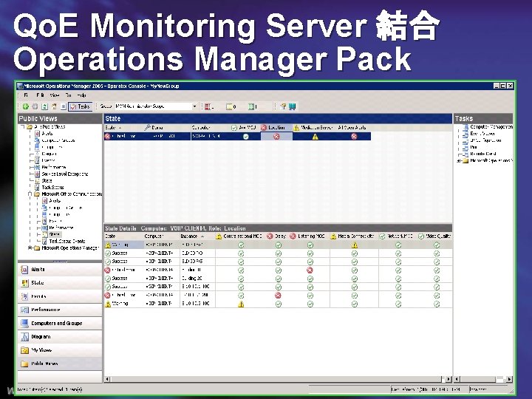Click the green grid counter toolbar icon
Screen dimensions: 532x399
[x=251, y=107]
